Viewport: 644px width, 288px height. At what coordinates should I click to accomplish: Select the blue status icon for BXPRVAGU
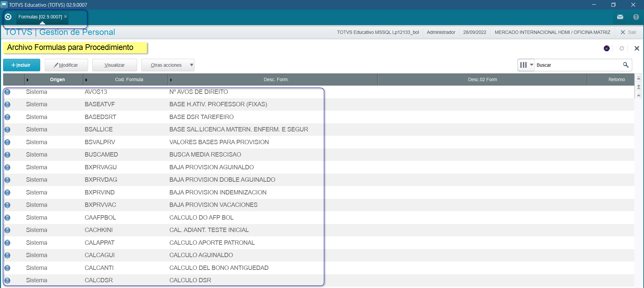[x=7, y=167]
